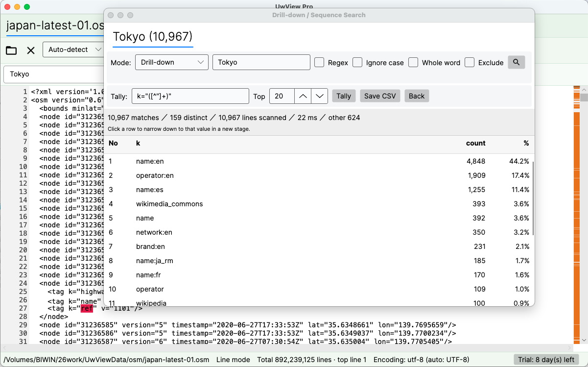
Task: Edit the Tally pattern input field
Action: click(x=190, y=96)
